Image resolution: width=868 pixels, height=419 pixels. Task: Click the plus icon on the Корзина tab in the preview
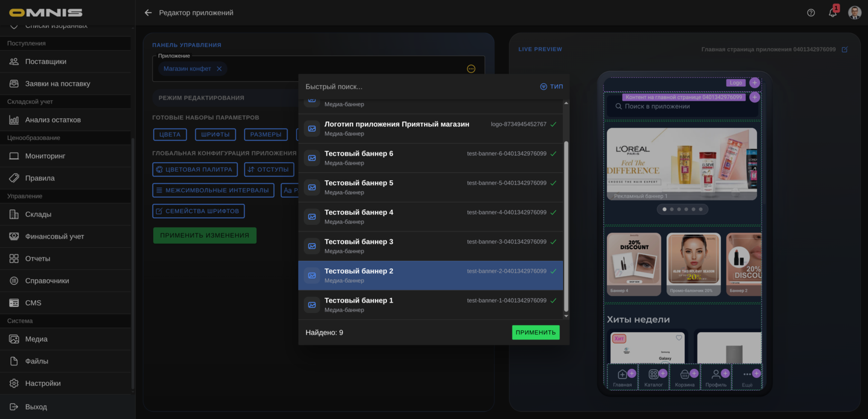point(694,373)
